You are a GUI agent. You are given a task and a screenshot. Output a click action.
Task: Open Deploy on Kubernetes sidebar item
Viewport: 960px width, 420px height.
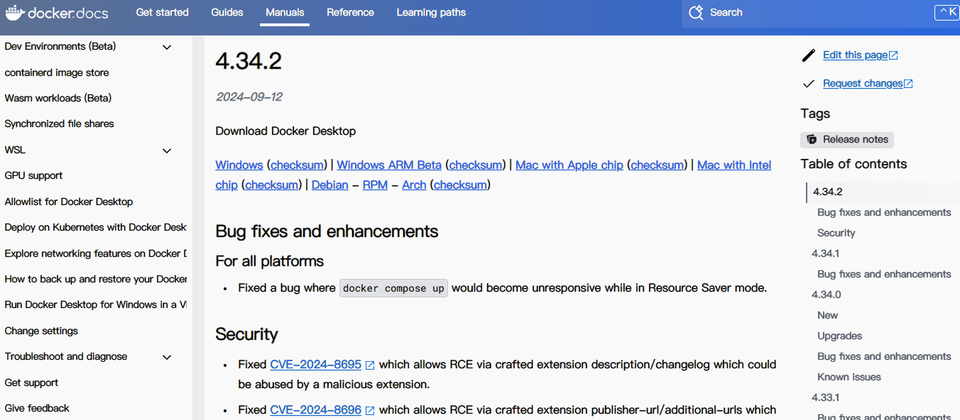click(x=95, y=228)
